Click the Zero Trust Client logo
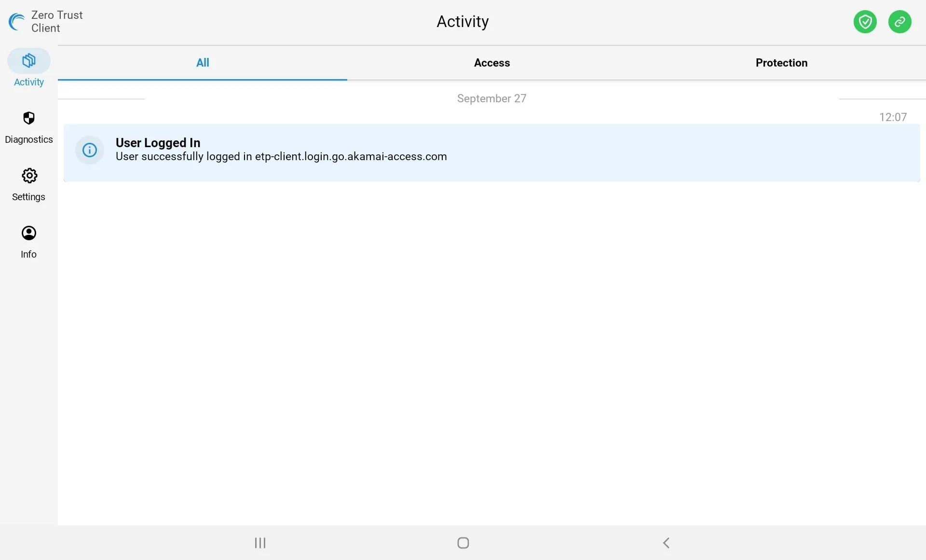 (x=17, y=22)
